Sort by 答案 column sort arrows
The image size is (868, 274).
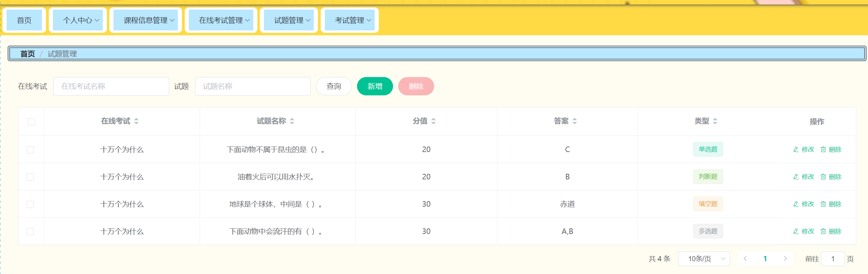click(575, 121)
